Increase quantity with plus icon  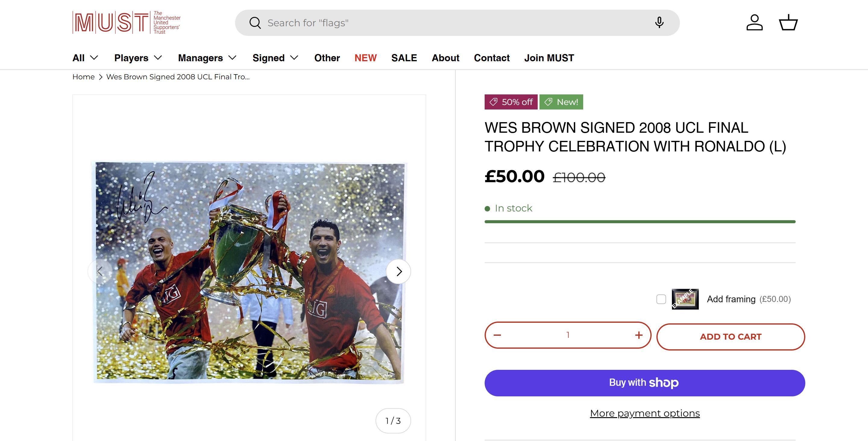639,335
